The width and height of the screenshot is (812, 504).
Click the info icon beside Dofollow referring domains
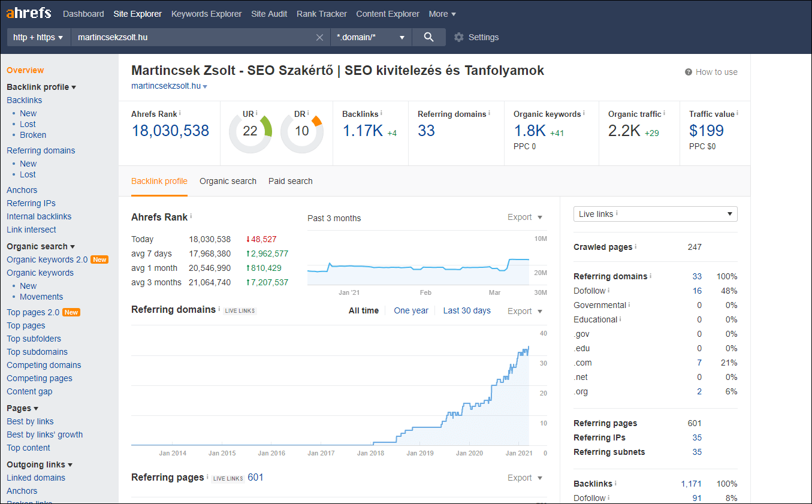[609, 290]
